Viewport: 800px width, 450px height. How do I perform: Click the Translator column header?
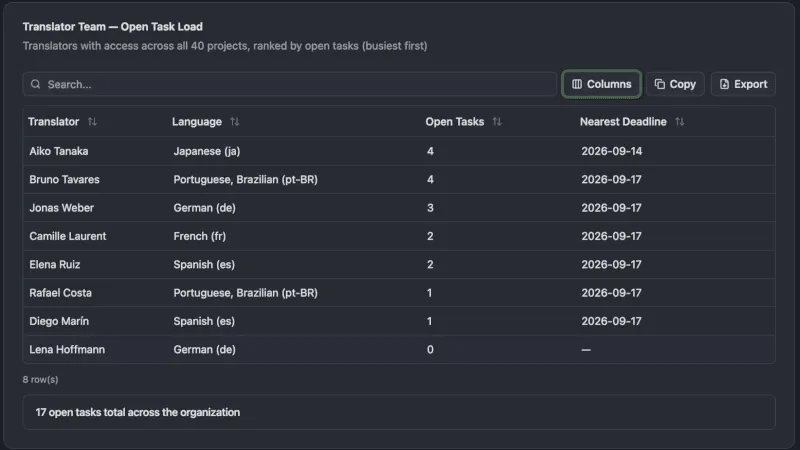pos(54,121)
